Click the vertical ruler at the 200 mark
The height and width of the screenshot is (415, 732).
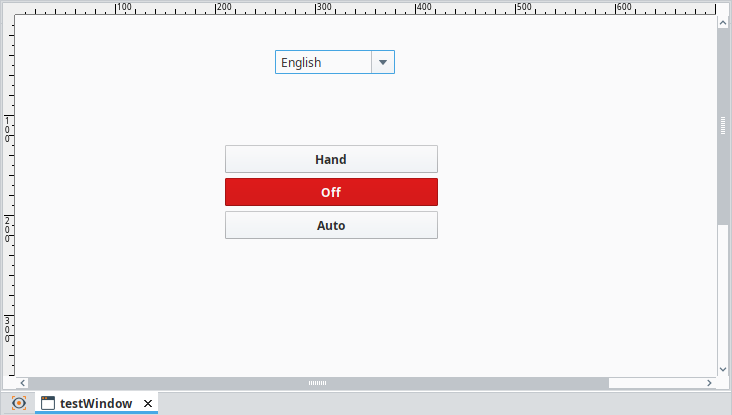[8, 226]
